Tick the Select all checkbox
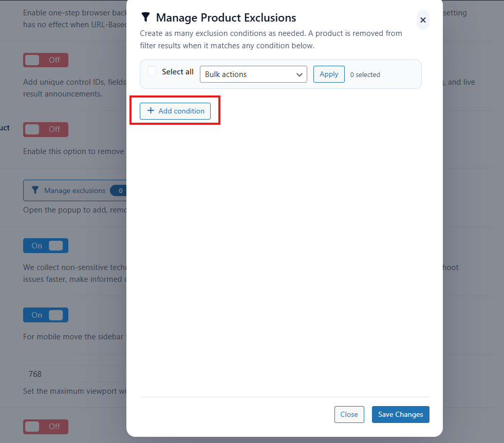 click(x=152, y=71)
